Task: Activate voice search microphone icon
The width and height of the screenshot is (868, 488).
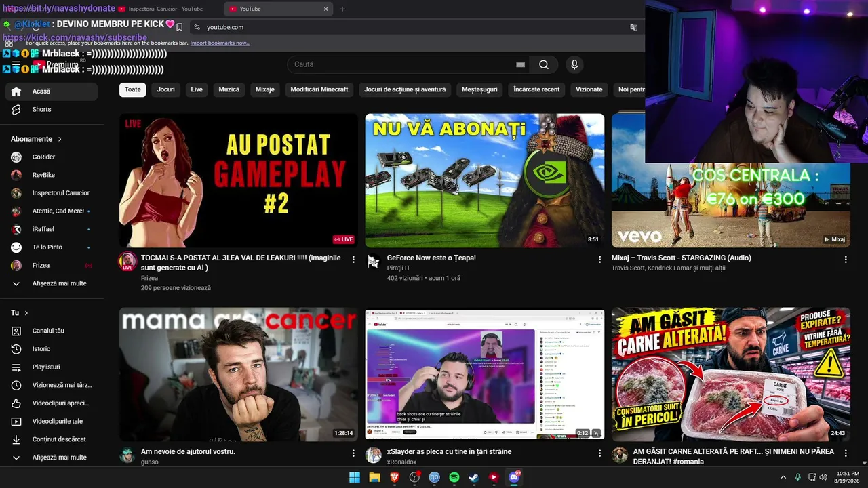Action: click(x=574, y=64)
